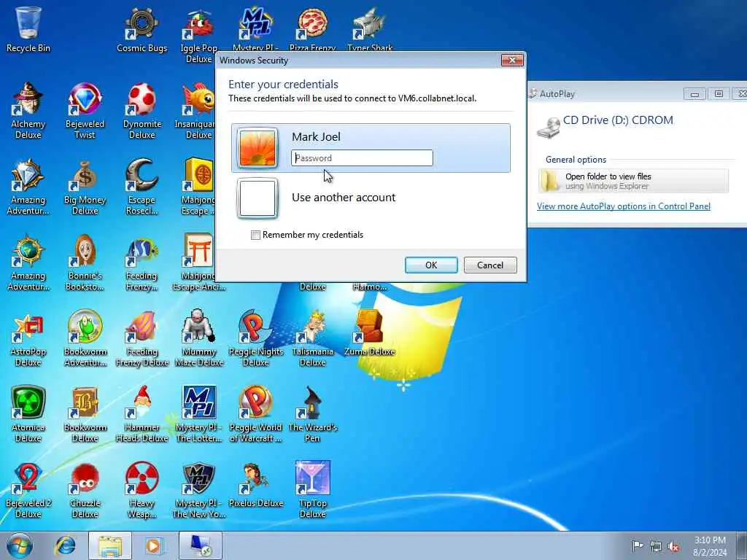Click the AstroPop Deluxe shortcut

(28, 338)
